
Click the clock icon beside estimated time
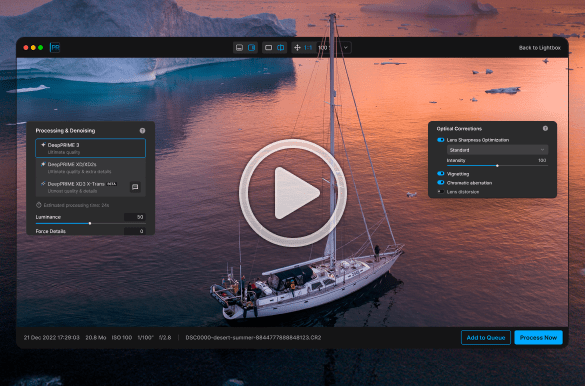click(38, 205)
